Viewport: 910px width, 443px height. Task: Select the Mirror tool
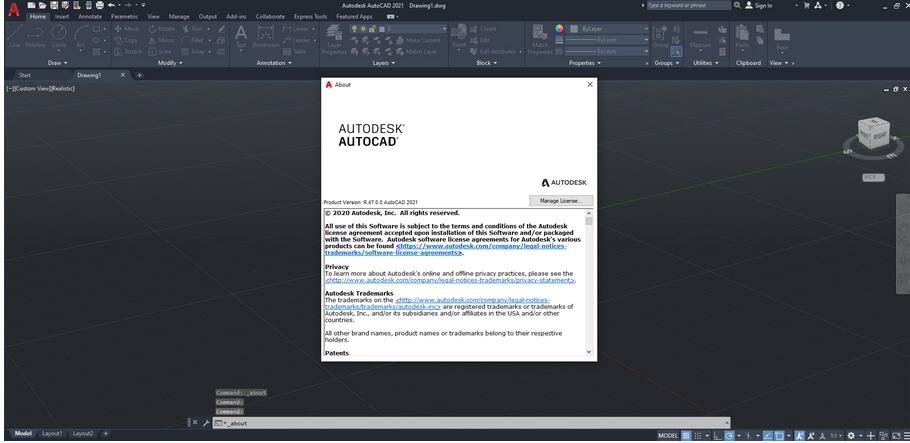point(161,40)
